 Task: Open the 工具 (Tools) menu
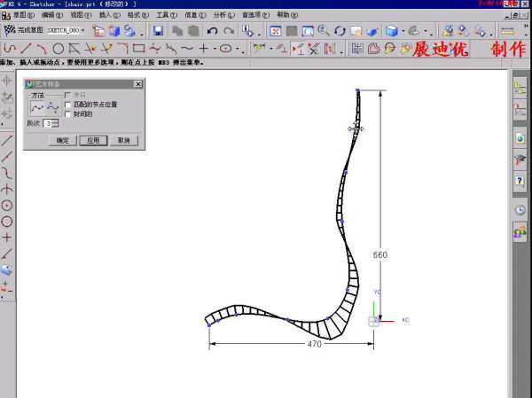click(163, 15)
